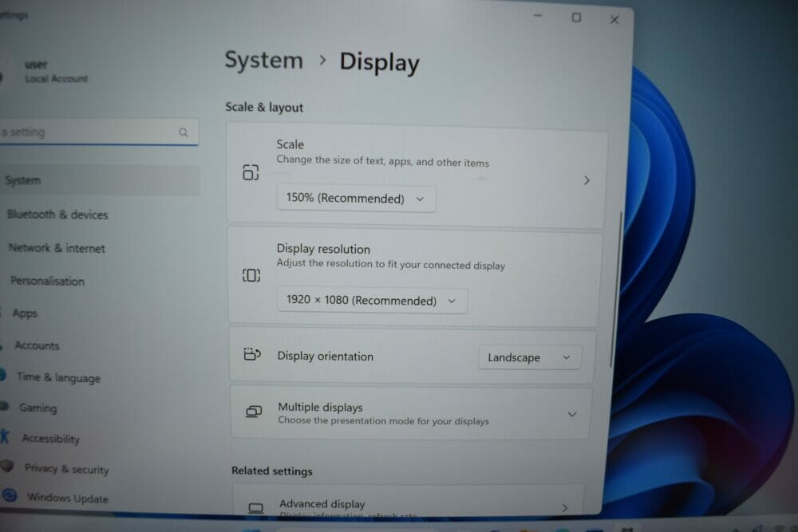Open Advanced display via its arrow
The height and width of the screenshot is (532, 798).
[565, 507]
